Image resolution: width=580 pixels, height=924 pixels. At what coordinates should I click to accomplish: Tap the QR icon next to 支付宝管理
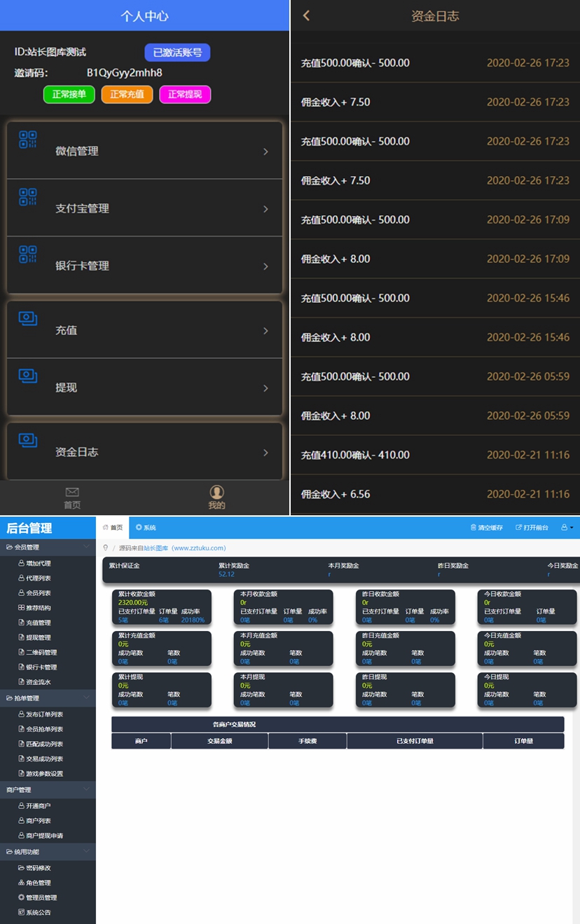28,197
